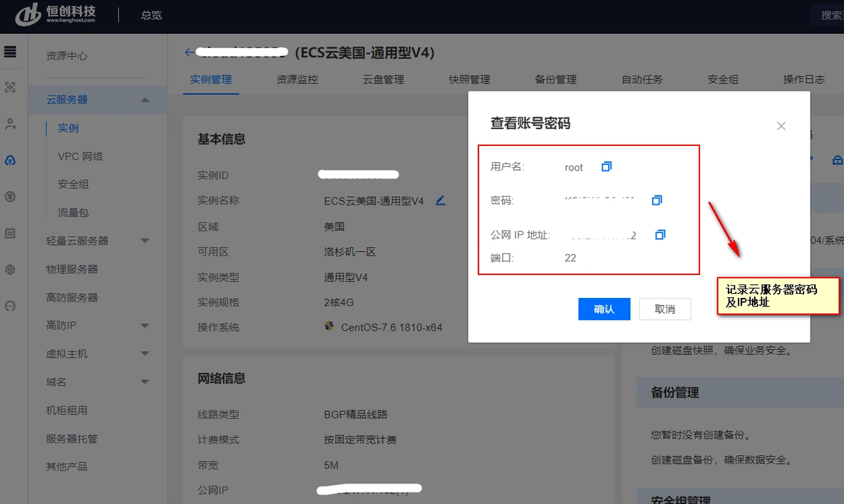This screenshot has width=844, height=504.
Task: Switch to the 资源监控 tab
Action: click(297, 79)
